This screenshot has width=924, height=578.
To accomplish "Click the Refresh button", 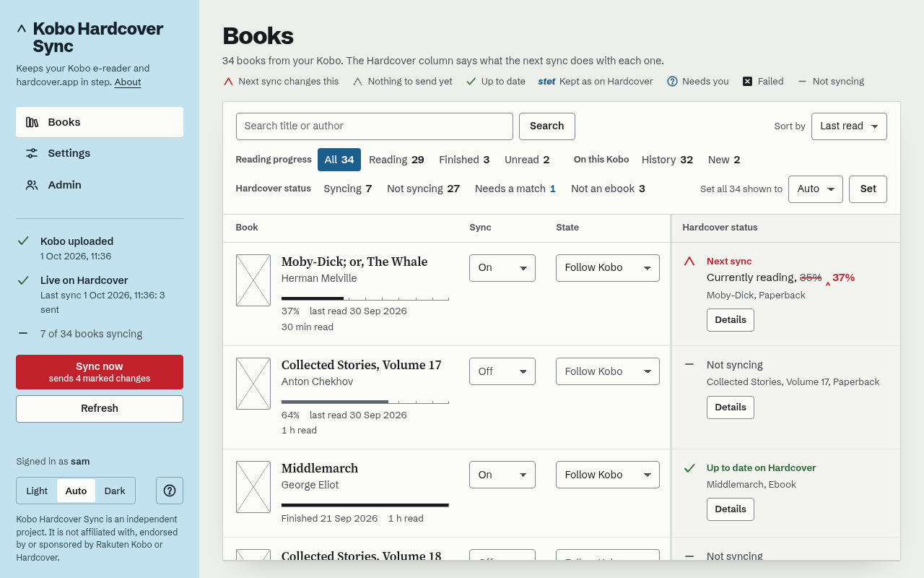I will pos(100,408).
